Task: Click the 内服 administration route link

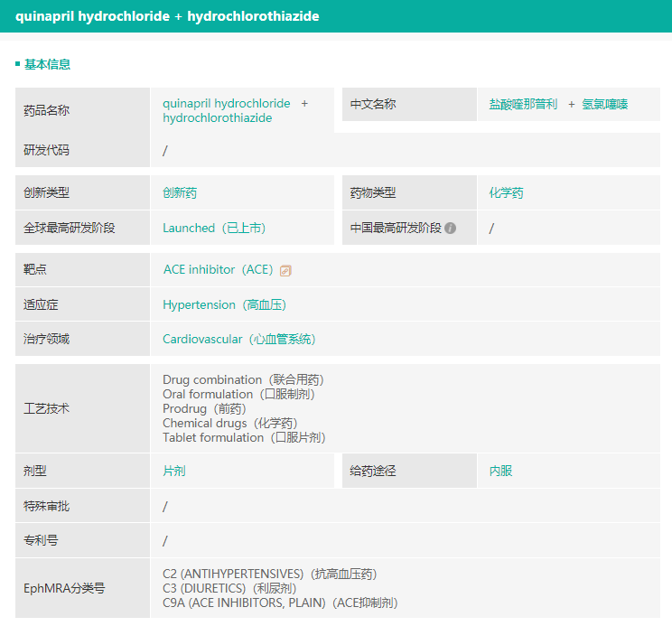Action: click(x=500, y=471)
